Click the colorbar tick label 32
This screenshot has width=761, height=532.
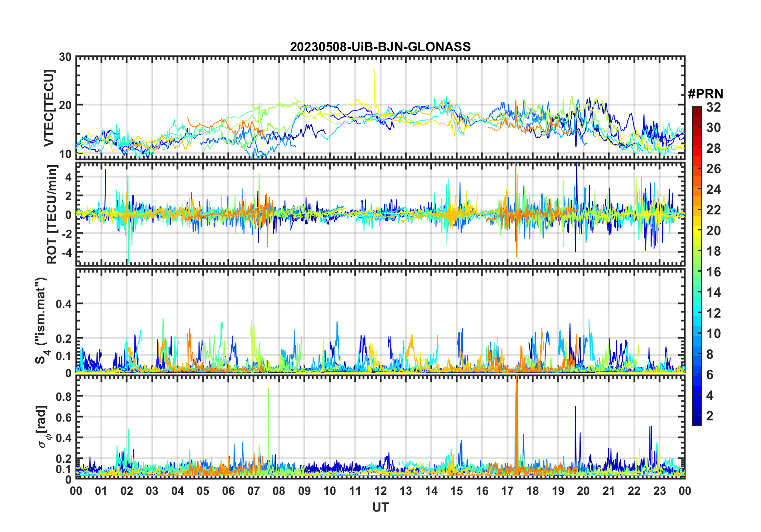tap(713, 107)
